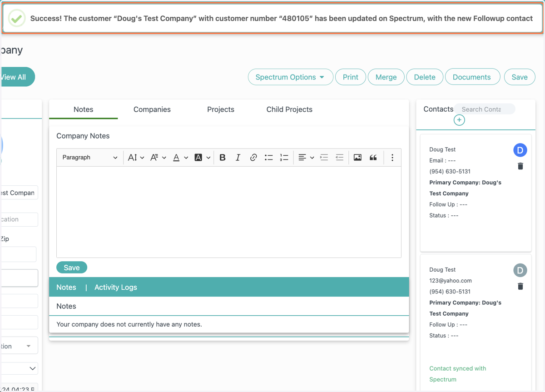The image size is (545, 392).
Task: Switch to the Companies tab
Action: pos(152,109)
